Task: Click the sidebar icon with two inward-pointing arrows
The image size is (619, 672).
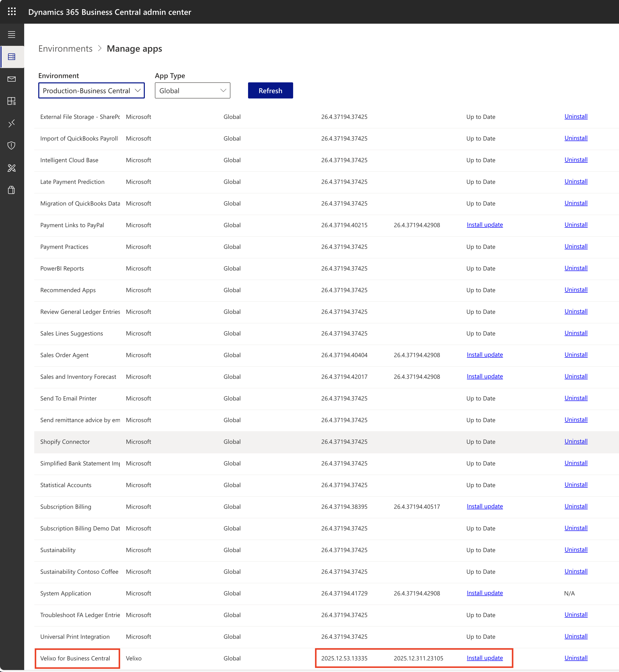Action: point(12,124)
